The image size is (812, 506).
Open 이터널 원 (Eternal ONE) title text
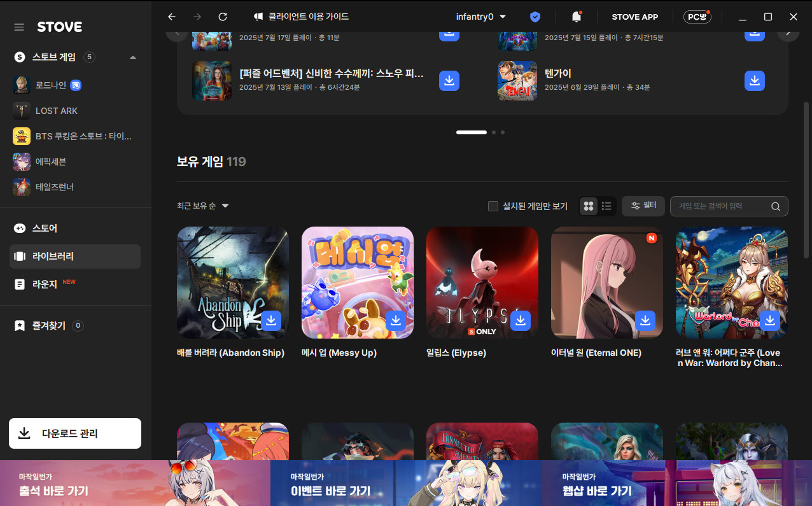[x=596, y=353]
